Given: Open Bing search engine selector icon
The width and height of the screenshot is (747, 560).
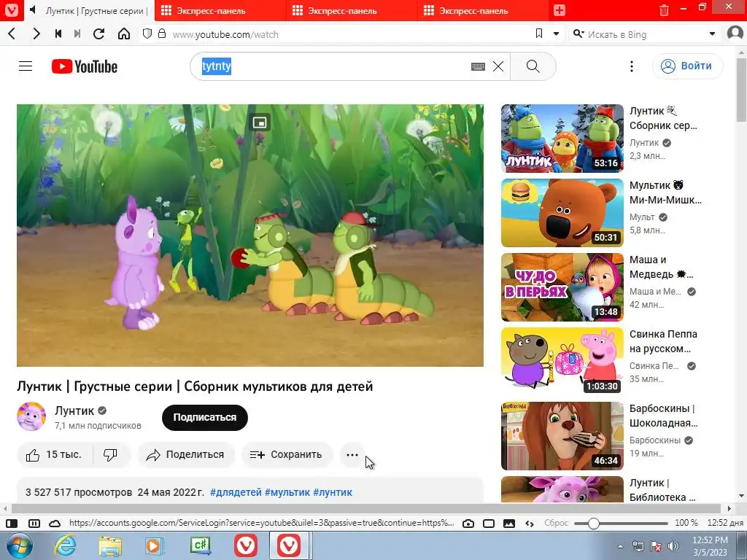Looking at the screenshot, I should point(578,34).
